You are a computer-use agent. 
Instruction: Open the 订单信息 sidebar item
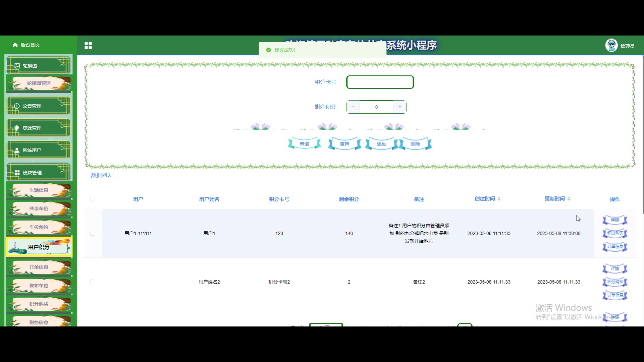click(39, 267)
